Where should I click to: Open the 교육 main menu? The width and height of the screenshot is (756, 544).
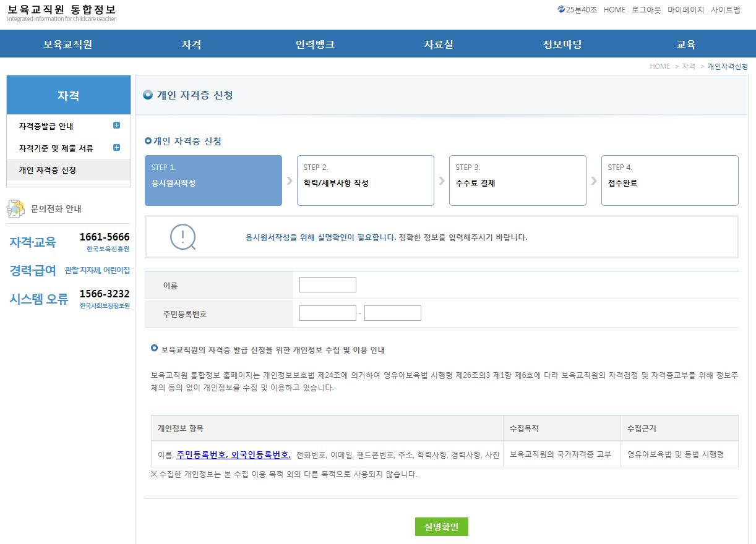tap(686, 45)
